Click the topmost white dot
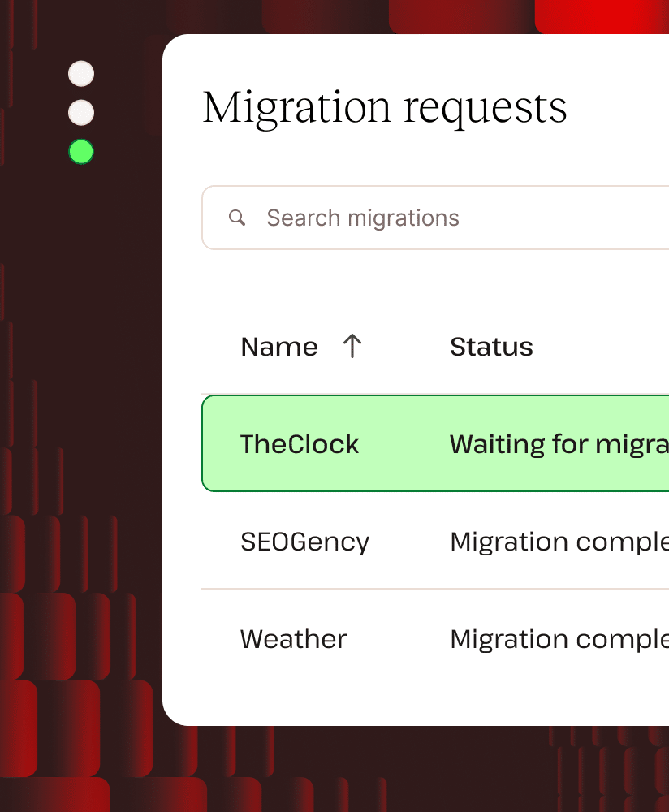This screenshot has height=812, width=669. [80, 73]
